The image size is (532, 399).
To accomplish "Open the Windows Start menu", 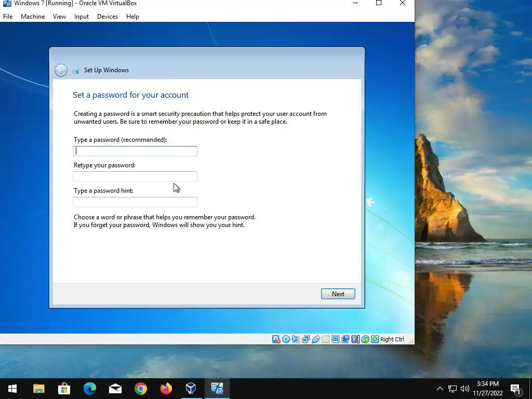I will (12, 389).
